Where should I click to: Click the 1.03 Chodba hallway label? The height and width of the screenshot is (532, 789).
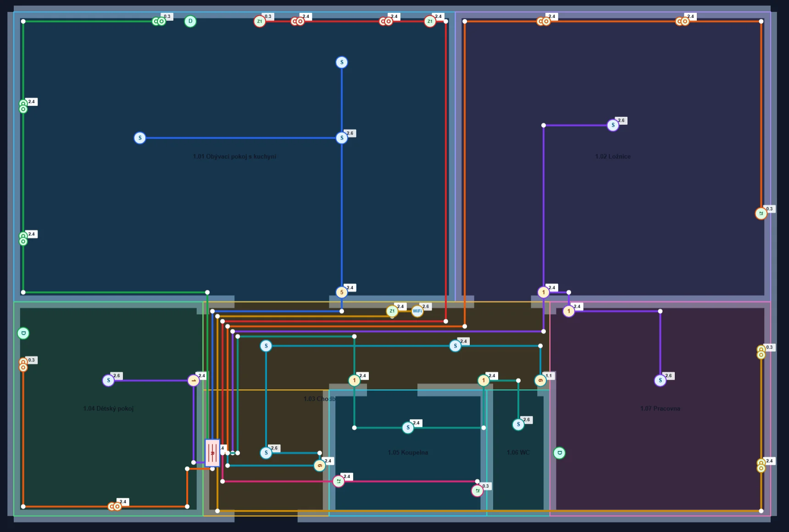coord(320,399)
